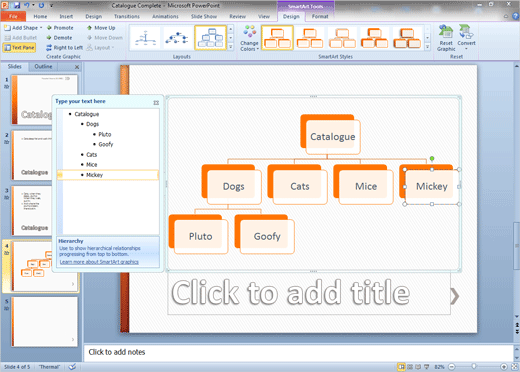Click the Undo arrow in title bar
Viewport: 520px width, 372px height.
pyautogui.click(x=27, y=5)
